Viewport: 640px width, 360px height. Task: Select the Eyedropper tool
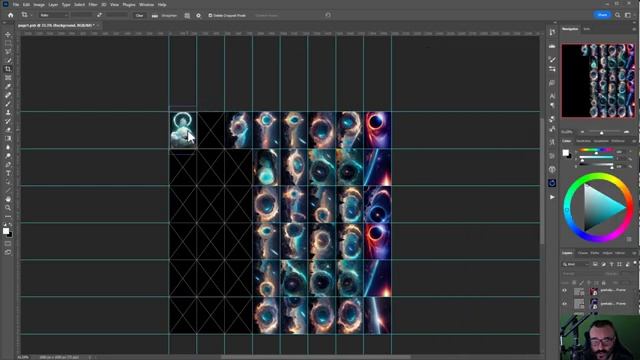(8, 87)
